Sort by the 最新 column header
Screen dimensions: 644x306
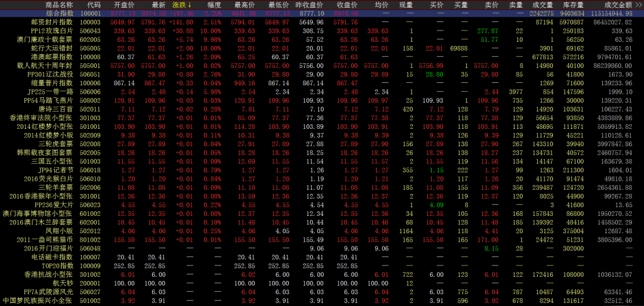159,5
